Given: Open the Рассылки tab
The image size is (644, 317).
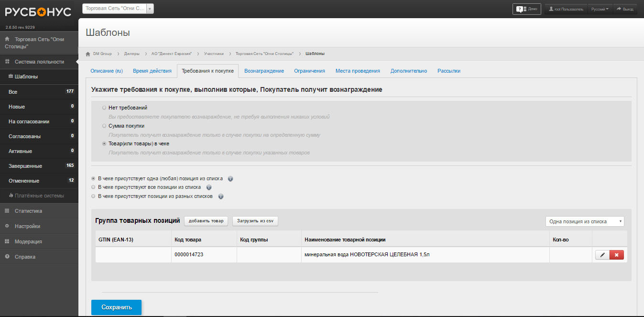Looking at the screenshot, I should [449, 71].
